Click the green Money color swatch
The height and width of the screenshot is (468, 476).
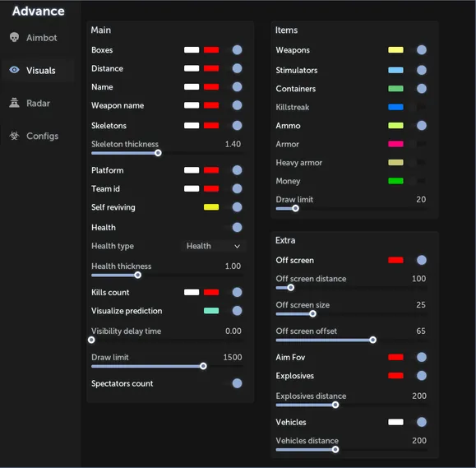tap(396, 181)
